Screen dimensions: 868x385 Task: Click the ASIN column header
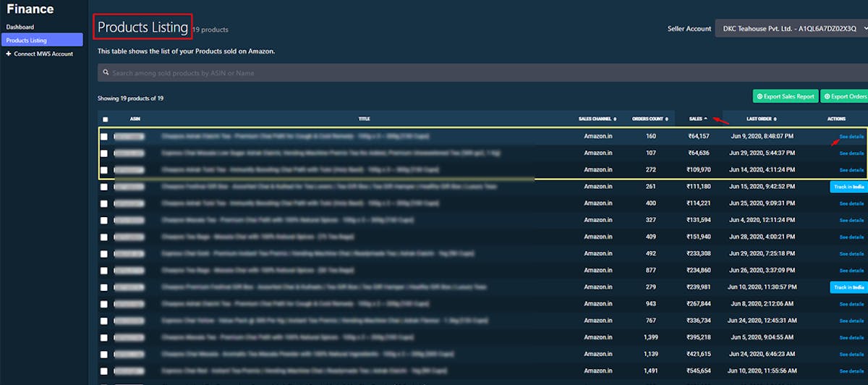click(135, 119)
